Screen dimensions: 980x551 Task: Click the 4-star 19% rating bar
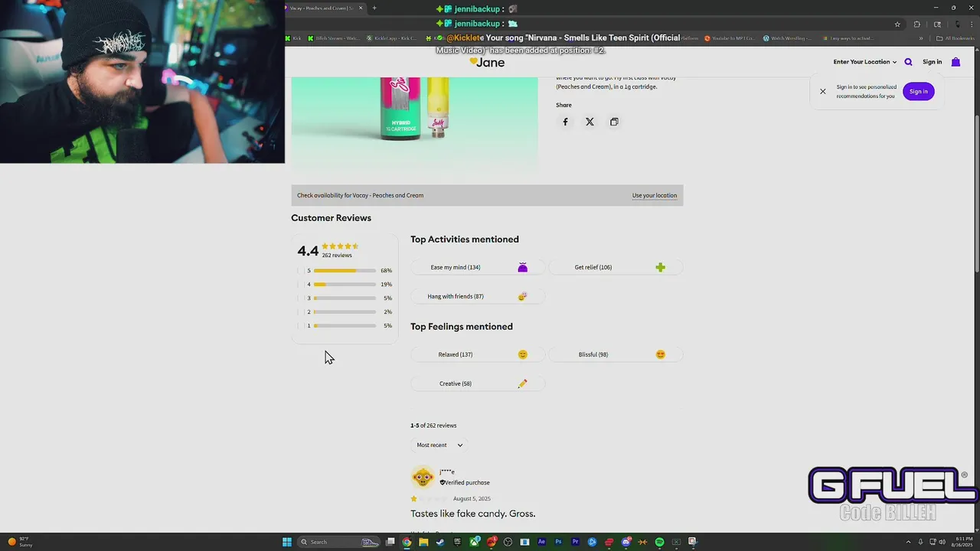345,285
